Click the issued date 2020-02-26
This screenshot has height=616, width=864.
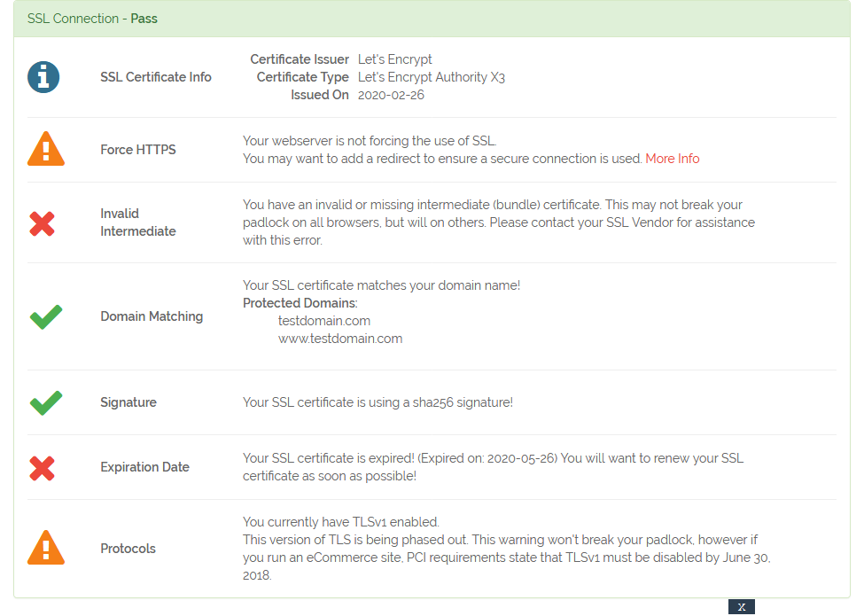point(391,96)
